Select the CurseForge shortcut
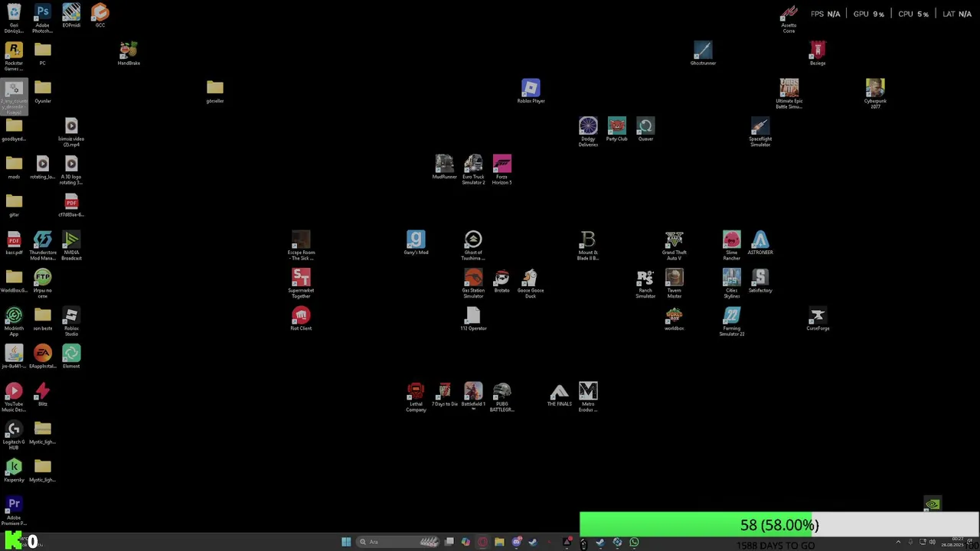The width and height of the screenshot is (980, 551). [x=818, y=319]
